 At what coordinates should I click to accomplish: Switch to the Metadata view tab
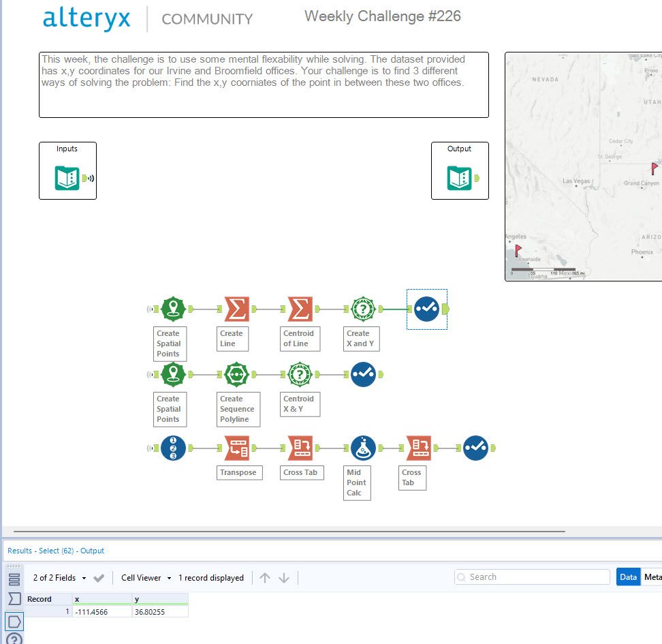coord(652,577)
